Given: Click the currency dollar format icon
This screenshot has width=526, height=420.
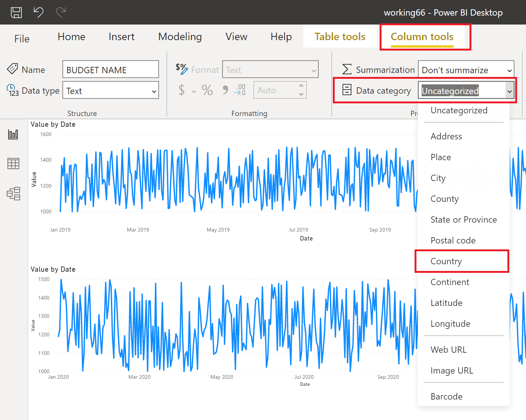Looking at the screenshot, I should coord(182,90).
